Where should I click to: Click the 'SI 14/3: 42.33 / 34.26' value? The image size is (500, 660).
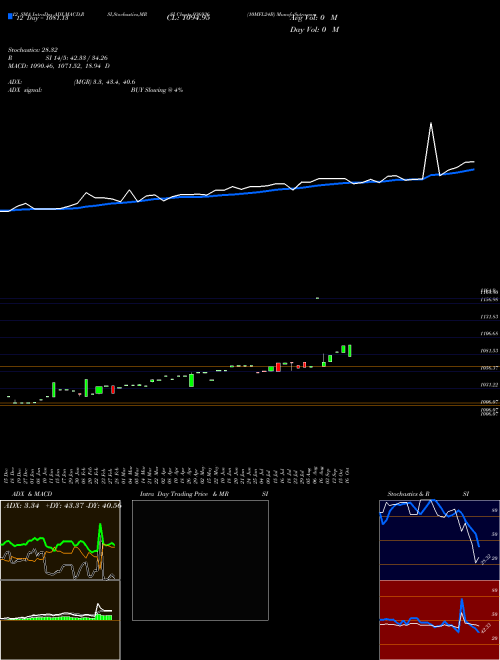77,58
